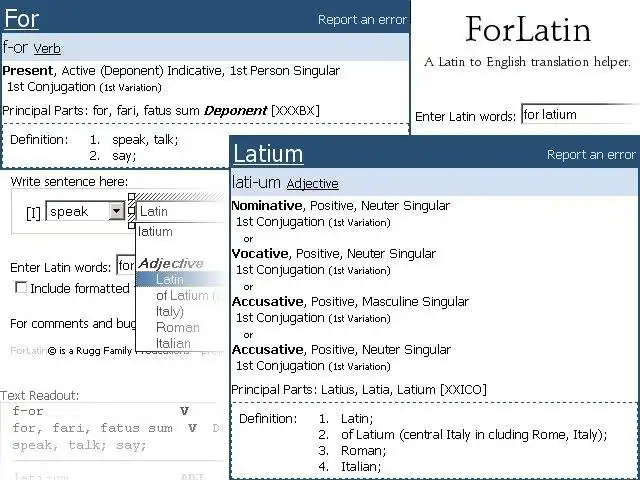Click the Rugg Family copyright text
The image size is (640, 480).
pos(118,351)
